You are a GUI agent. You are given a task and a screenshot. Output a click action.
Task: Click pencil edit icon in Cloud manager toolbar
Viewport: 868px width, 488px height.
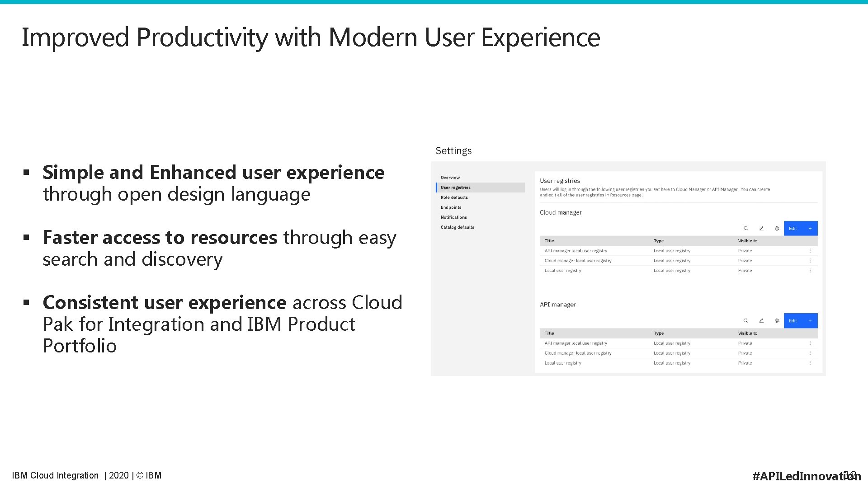(x=761, y=229)
